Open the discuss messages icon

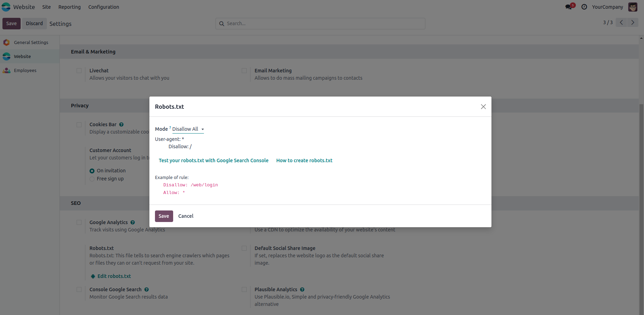tap(569, 7)
